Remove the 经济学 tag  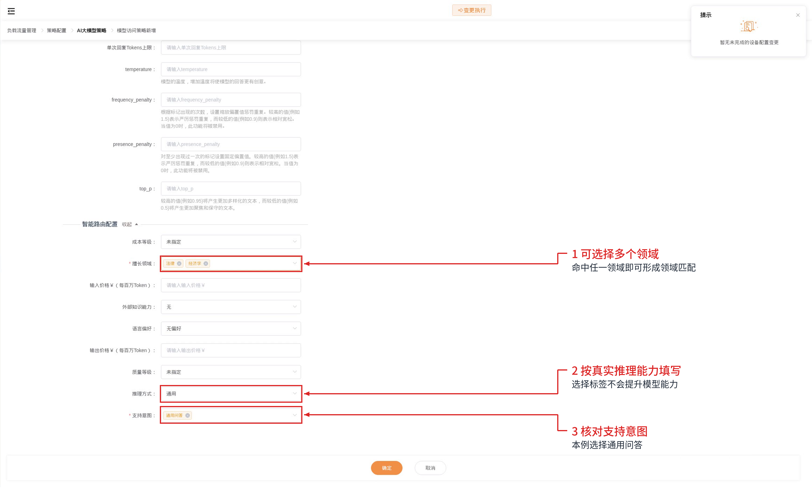pyautogui.click(x=206, y=263)
